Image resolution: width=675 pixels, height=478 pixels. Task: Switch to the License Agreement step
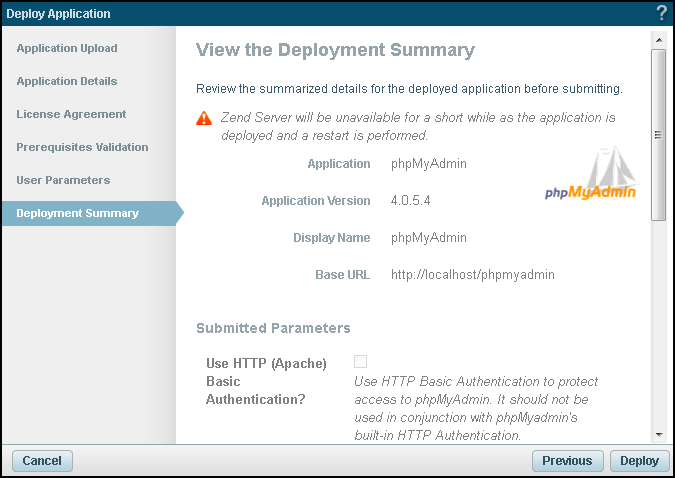pos(71,114)
